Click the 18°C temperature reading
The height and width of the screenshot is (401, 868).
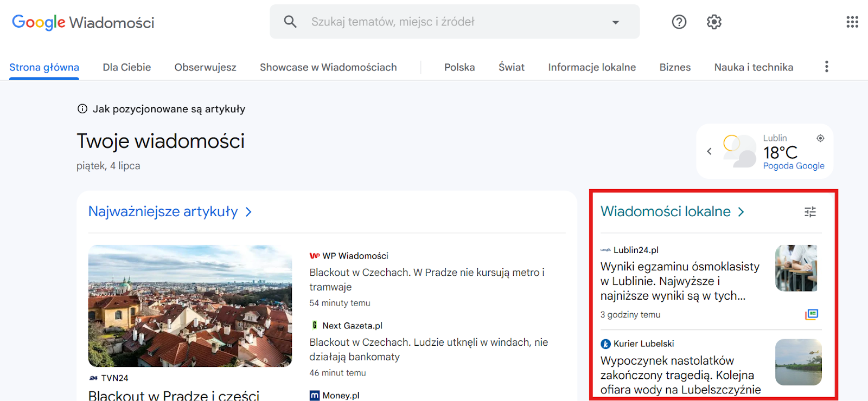point(780,152)
